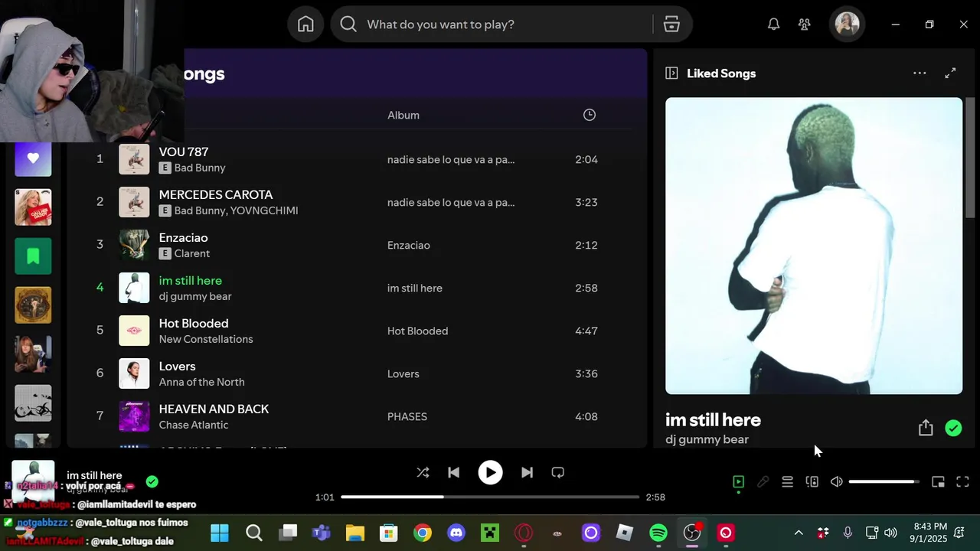Image resolution: width=980 pixels, height=551 pixels.
Task: Click the right panel vertical scrollbar
Action: pos(970,157)
